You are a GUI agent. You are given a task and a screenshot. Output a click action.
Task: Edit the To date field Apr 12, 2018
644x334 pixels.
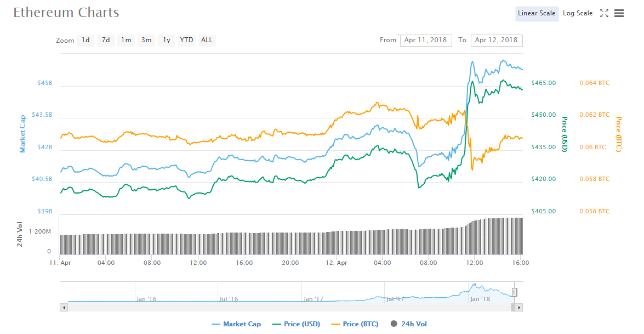coord(497,40)
